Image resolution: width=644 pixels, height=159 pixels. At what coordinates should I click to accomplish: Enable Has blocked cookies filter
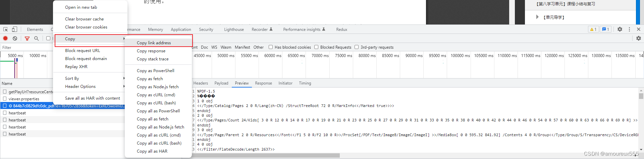[x=271, y=47]
